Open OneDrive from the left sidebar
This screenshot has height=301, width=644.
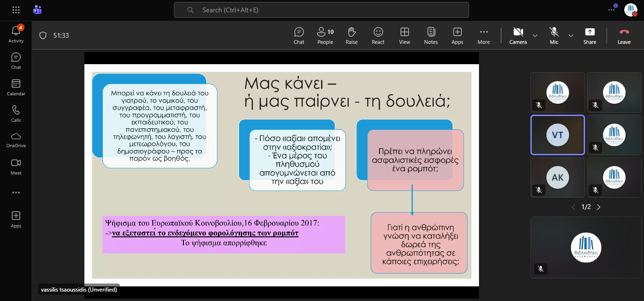16,140
